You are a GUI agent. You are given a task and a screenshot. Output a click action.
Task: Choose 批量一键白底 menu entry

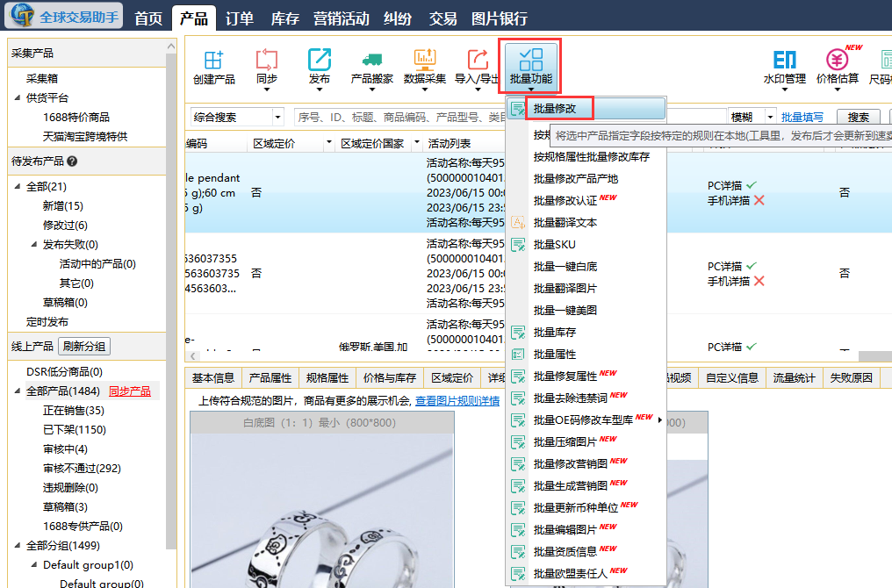(x=565, y=267)
